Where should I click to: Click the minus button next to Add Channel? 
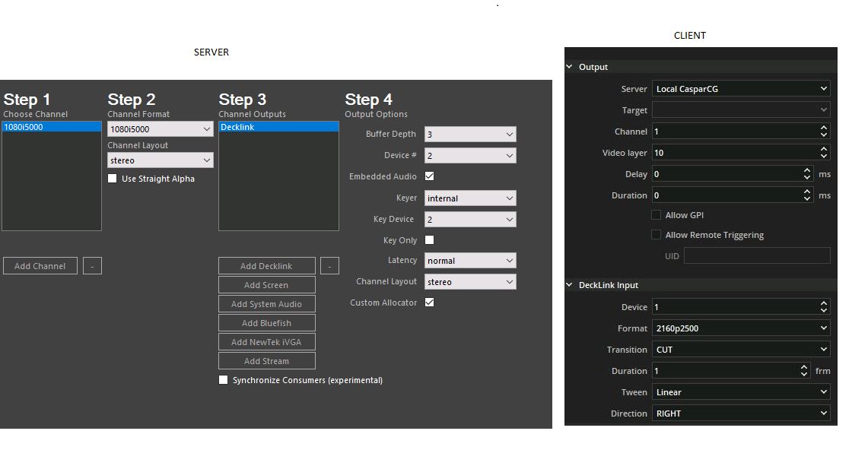93,266
